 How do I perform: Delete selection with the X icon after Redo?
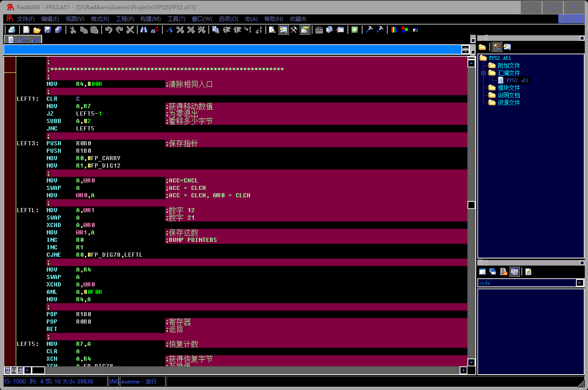coord(130,30)
